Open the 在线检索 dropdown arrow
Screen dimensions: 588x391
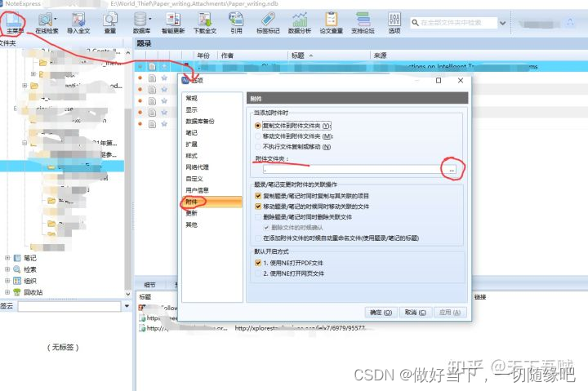tap(56, 19)
